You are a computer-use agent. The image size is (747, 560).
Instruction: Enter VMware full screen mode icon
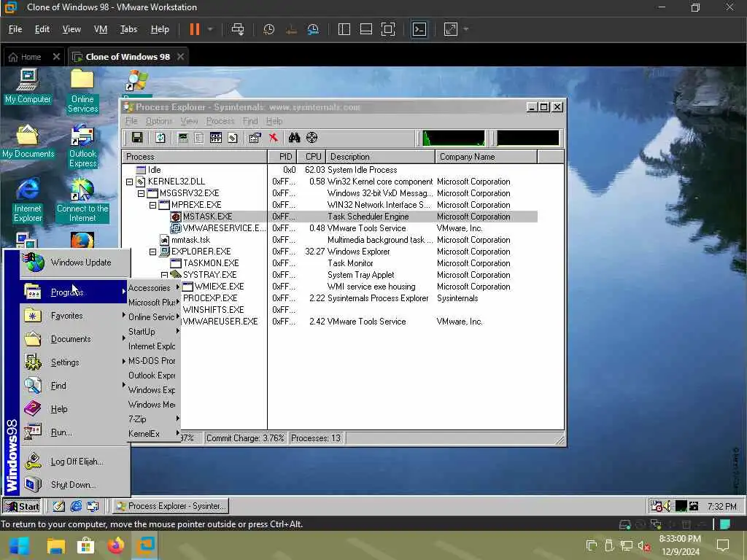coord(388,29)
